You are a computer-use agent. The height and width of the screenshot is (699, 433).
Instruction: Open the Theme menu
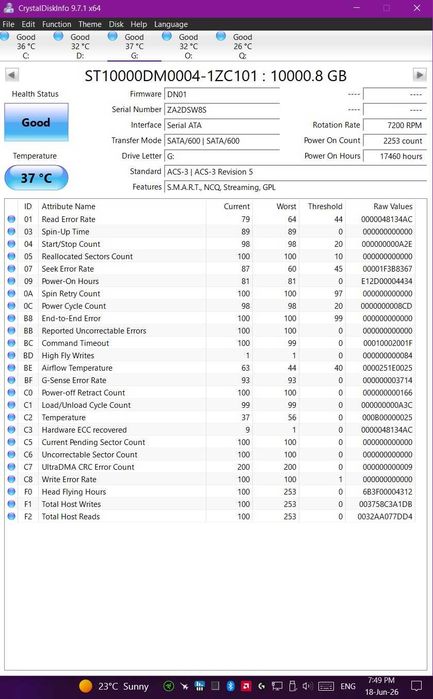(90, 24)
